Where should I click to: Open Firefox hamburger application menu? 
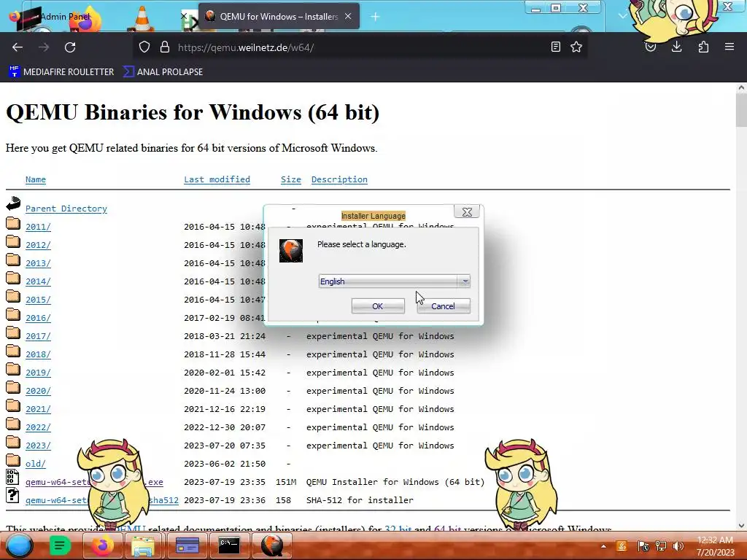729,47
